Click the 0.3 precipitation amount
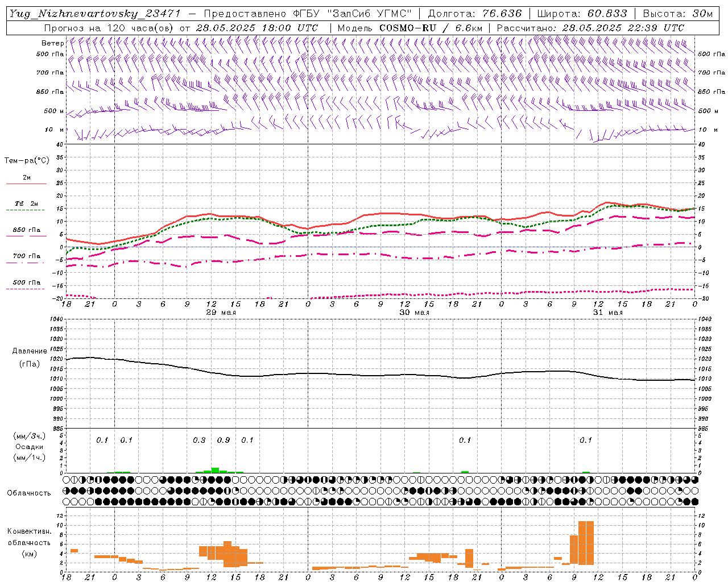The height and width of the screenshot is (582, 728). (199, 440)
